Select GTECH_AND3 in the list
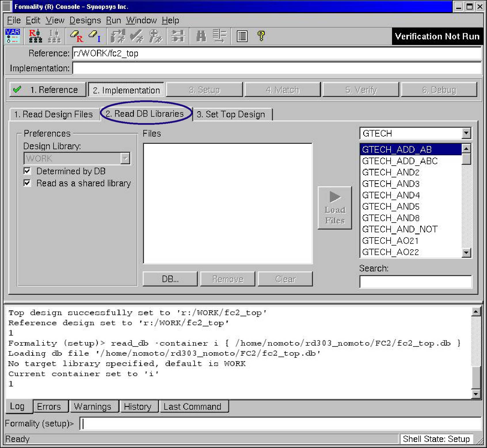The width and height of the screenshot is (487, 448). 411,184
